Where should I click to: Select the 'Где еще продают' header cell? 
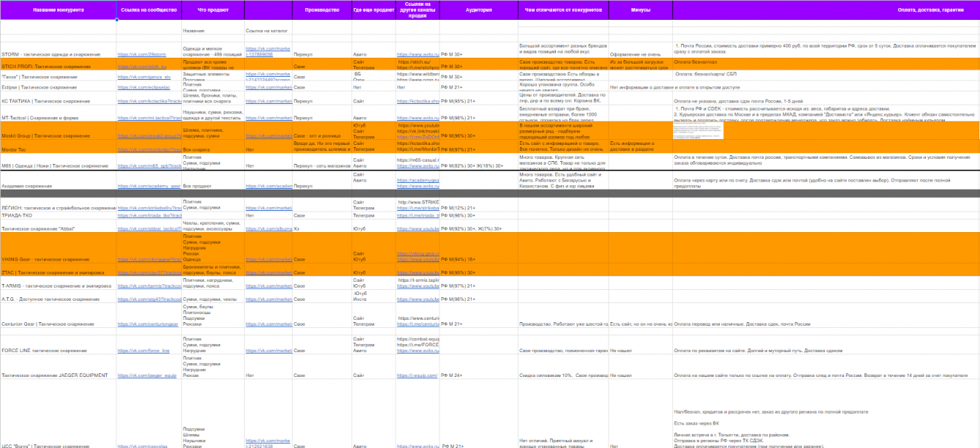[x=374, y=10]
